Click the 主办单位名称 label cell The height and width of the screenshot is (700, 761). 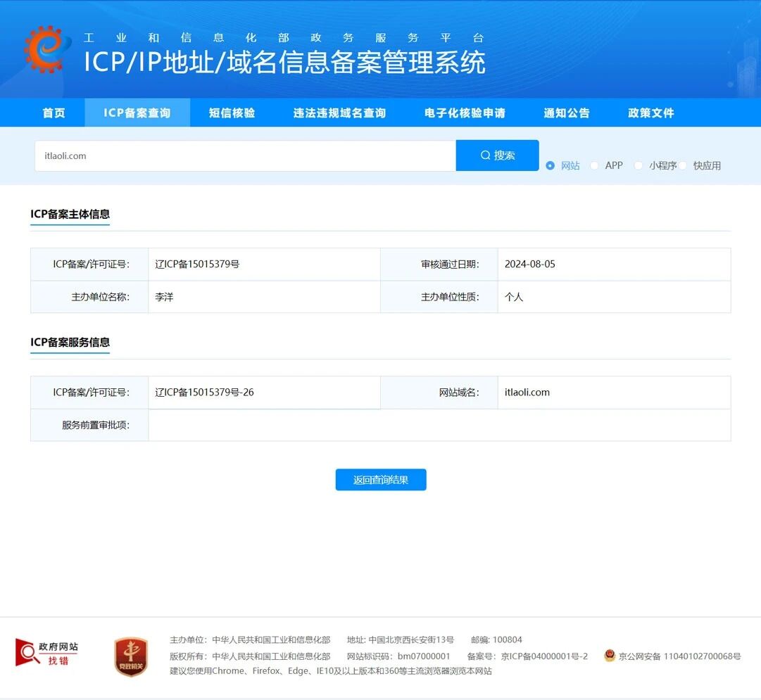[89, 297]
